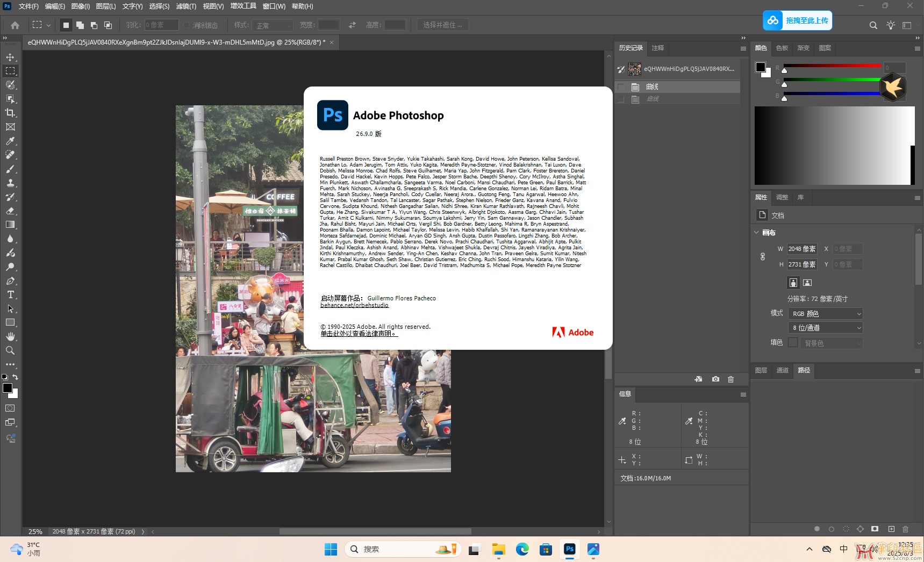Select the Path Selection tool

[x=10, y=308]
